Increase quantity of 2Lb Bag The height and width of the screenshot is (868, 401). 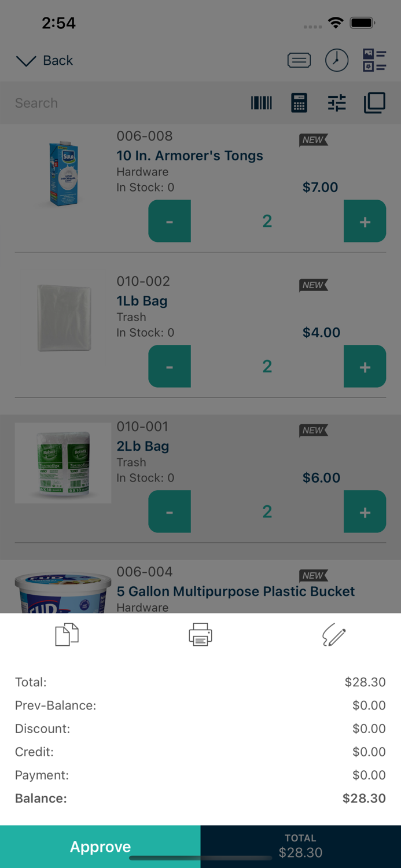pyautogui.click(x=365, y=512)
